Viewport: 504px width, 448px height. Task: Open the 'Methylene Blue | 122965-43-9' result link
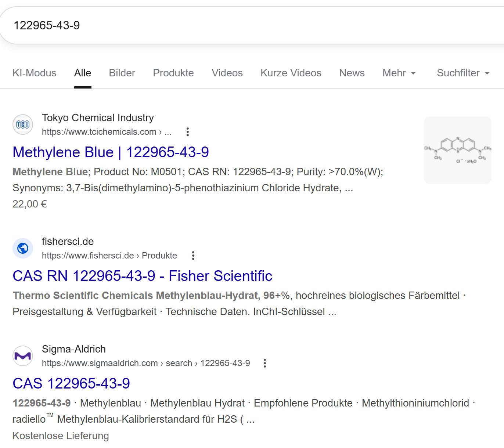click(111, 152)
